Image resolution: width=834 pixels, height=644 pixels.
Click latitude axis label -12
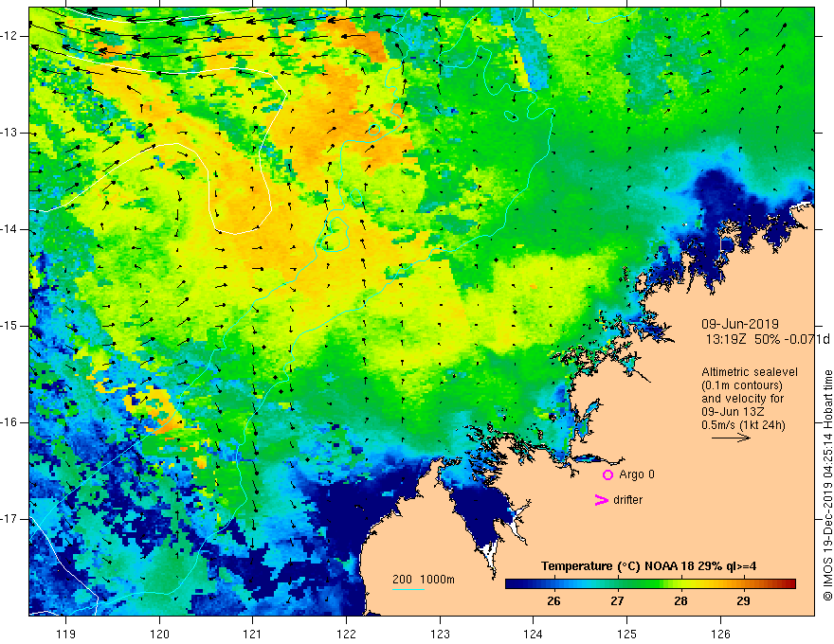(x=9, y=36)
